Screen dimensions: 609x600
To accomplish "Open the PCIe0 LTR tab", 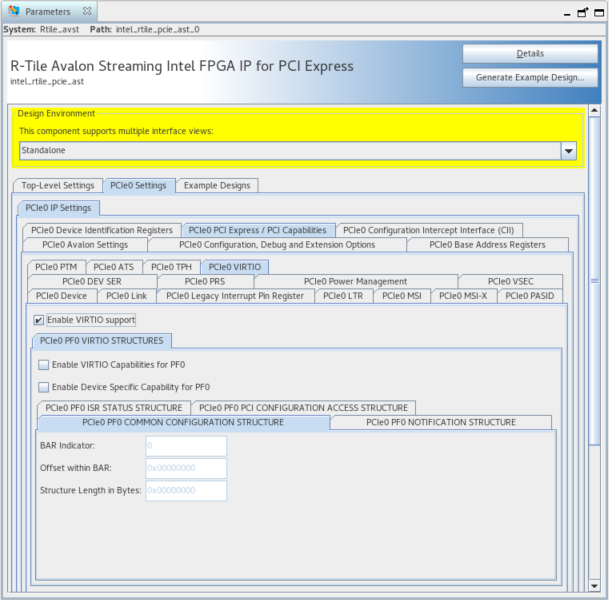I will [x=343, y=296].
